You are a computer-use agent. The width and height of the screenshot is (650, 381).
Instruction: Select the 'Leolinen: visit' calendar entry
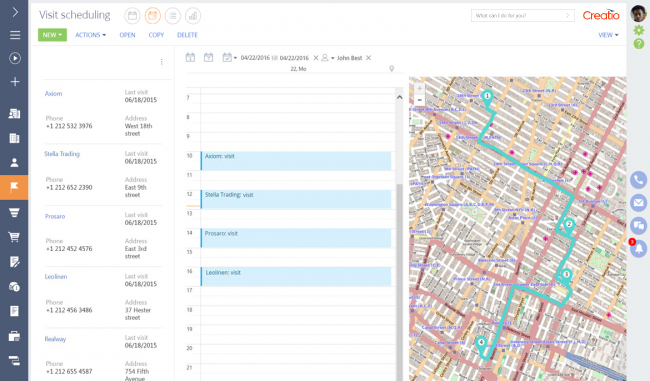tap(296, 277)
